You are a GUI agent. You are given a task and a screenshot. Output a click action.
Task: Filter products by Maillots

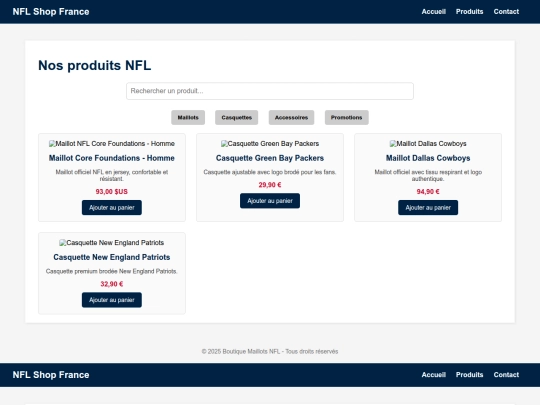(188, 117)
